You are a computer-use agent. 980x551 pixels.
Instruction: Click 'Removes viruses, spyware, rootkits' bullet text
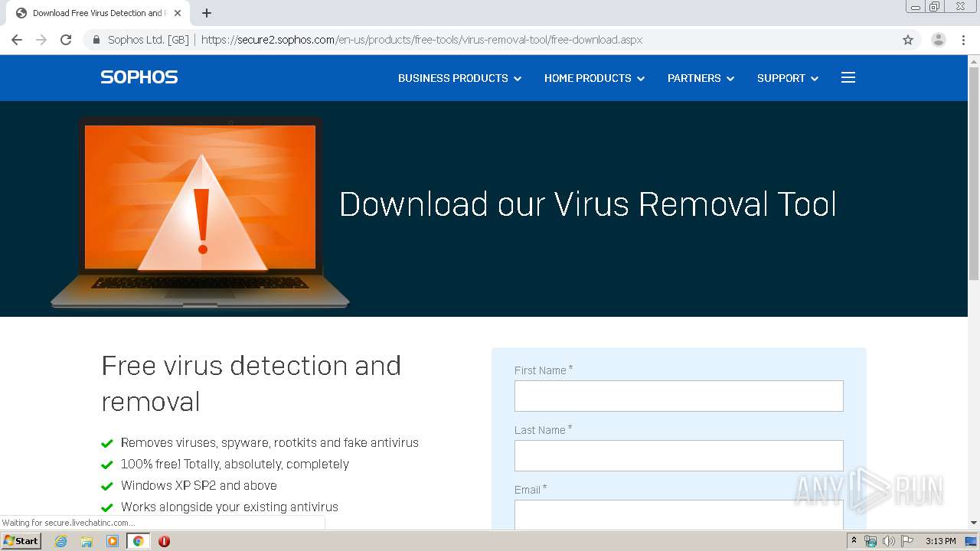pos(269,442)
